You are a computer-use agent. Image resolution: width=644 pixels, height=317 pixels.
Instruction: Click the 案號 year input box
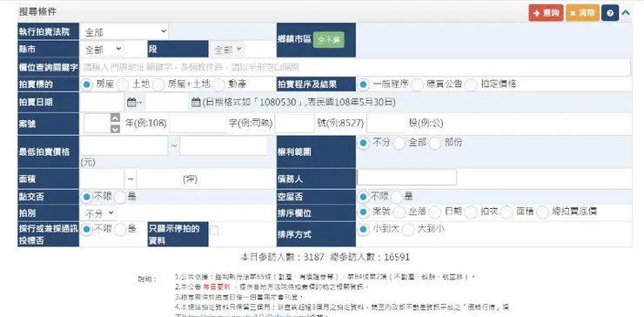coord(97,124)
